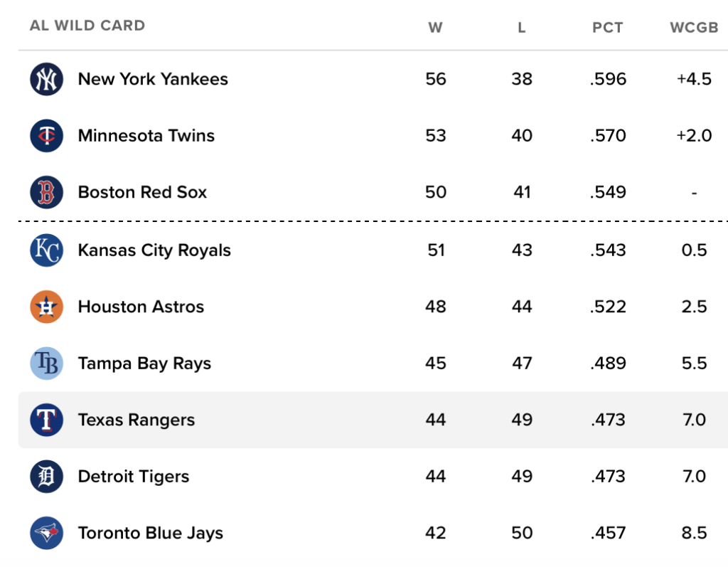Click the New York Yankees logo
Screen dimensions: 728x567
[47, 79]
